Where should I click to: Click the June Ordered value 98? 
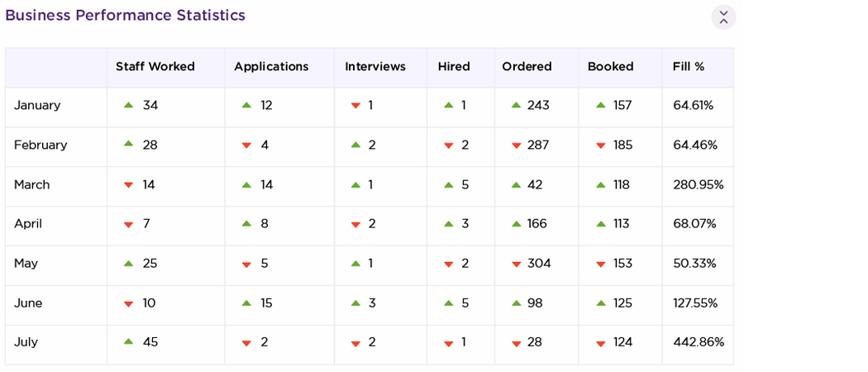[x=535, y=303]
